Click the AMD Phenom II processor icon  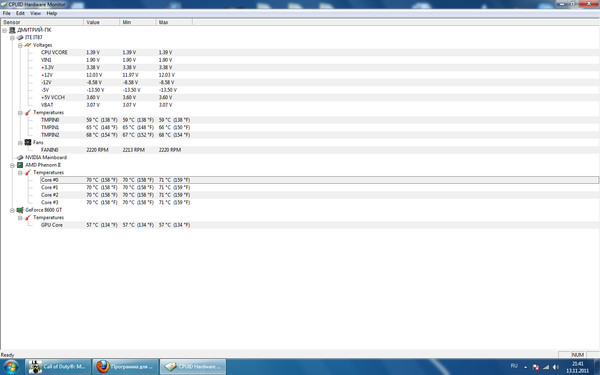(20, 165)
